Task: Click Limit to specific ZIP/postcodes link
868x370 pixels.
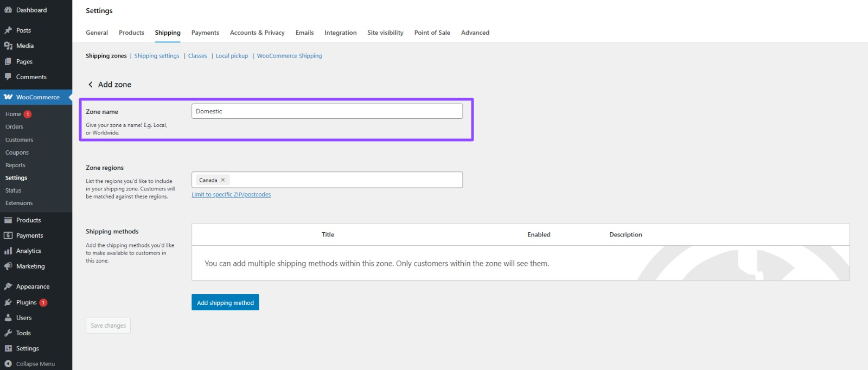Action: [x=231, y=195]
